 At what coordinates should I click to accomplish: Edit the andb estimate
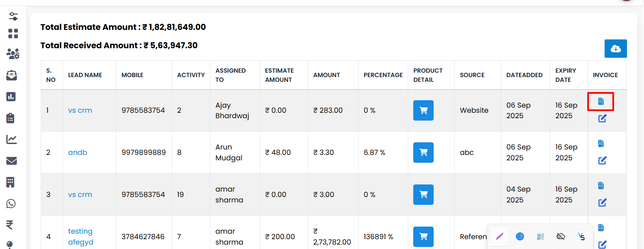602,160
